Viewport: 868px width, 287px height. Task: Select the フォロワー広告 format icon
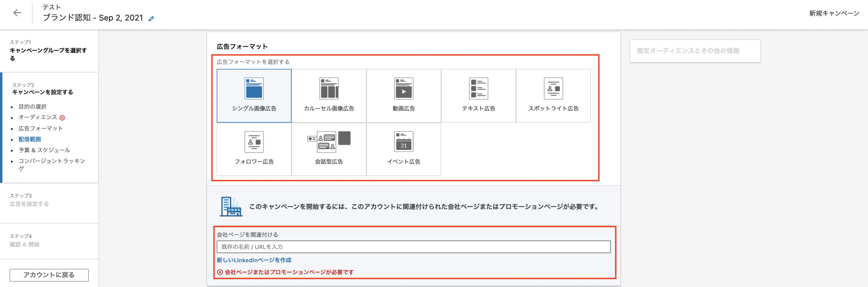[254, 142]
